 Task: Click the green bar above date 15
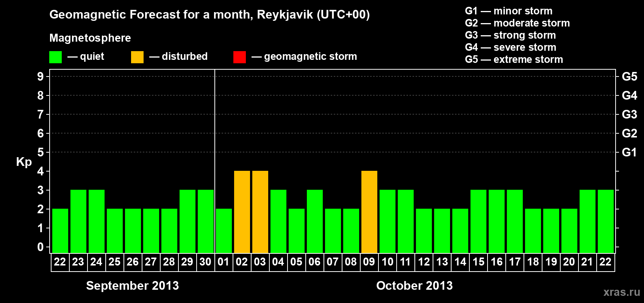click(x=478, y=221)
